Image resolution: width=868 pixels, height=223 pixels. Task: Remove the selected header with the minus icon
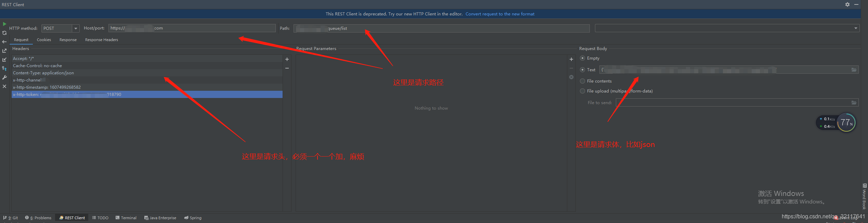[x=287, y=68]
